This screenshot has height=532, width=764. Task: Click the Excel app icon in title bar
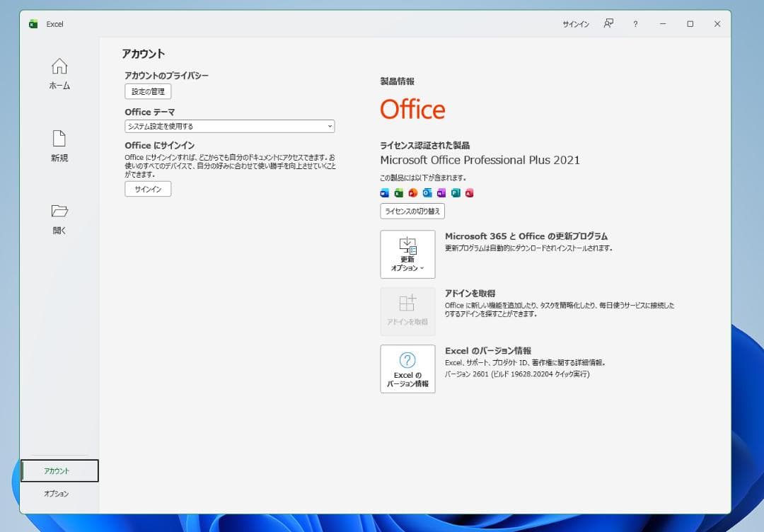(33, 24)
